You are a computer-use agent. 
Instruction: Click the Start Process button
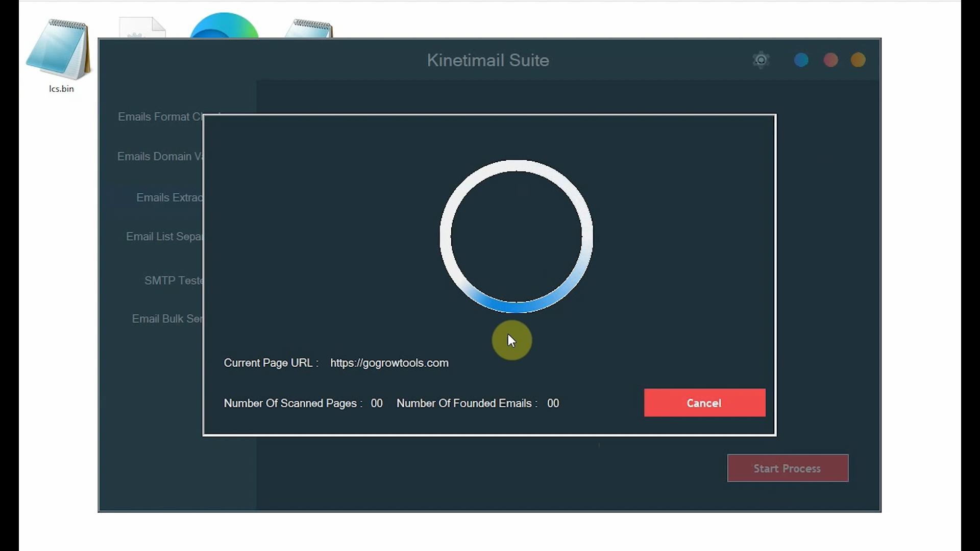point(787,468)
